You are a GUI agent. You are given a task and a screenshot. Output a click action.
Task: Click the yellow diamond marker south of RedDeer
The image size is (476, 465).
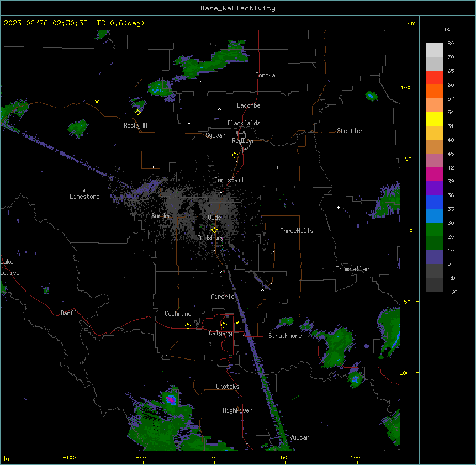[235, 155]
